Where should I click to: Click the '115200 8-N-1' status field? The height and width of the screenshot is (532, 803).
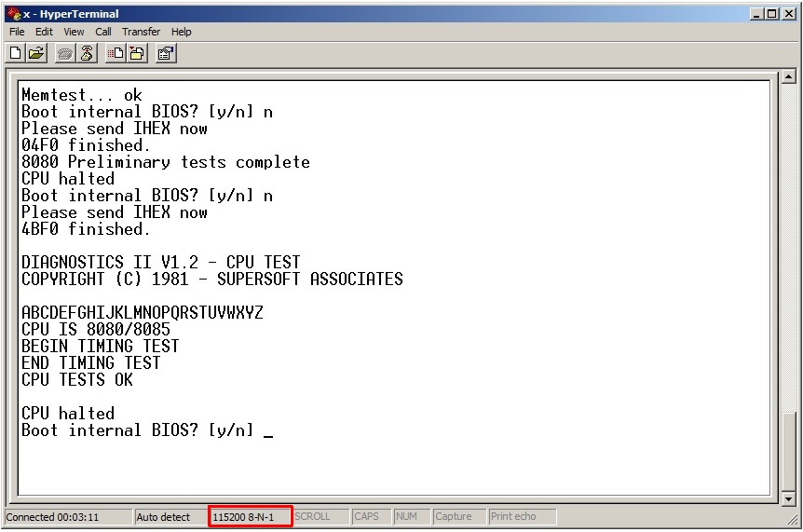pos(251,517)
